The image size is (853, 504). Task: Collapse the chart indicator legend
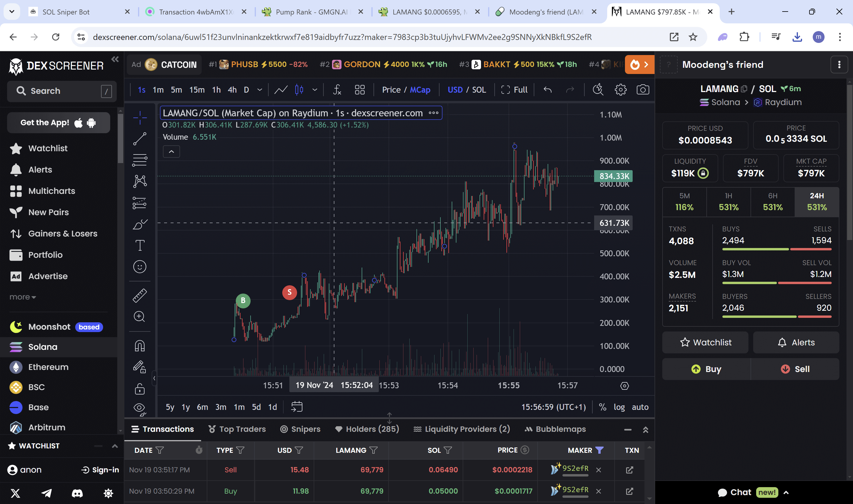[171, 152]
